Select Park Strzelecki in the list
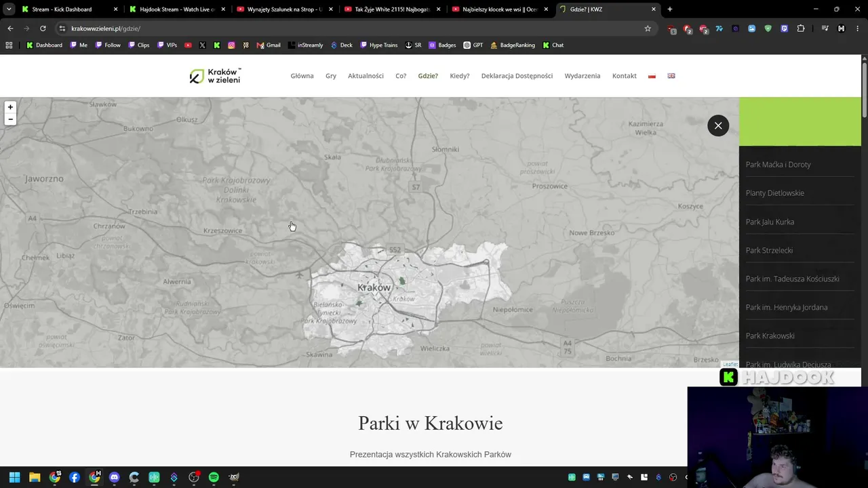 coord(769,250)
